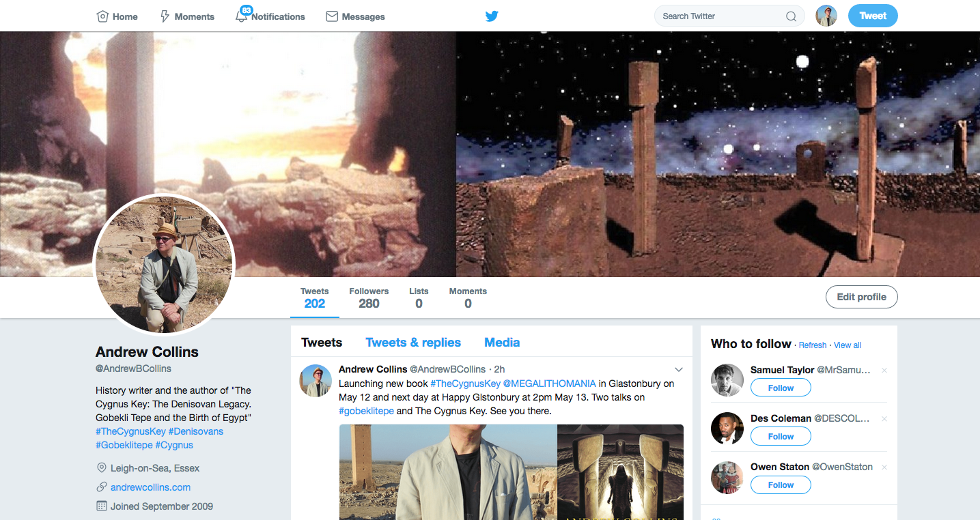Image resolution: width=980 pixels, height=520 pixels.
Task: Switch to the Media tab
Action: pyautogui.click(x=502, y=343)
